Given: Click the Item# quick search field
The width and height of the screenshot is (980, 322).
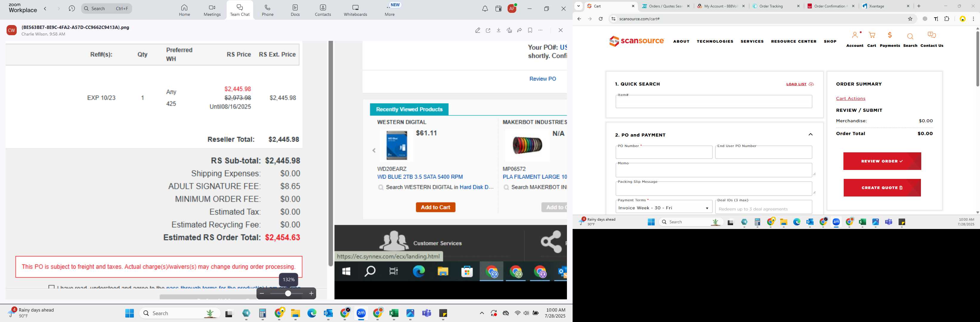Looking at the screenshot, I should pyautogui.click(x=714, y=102).
